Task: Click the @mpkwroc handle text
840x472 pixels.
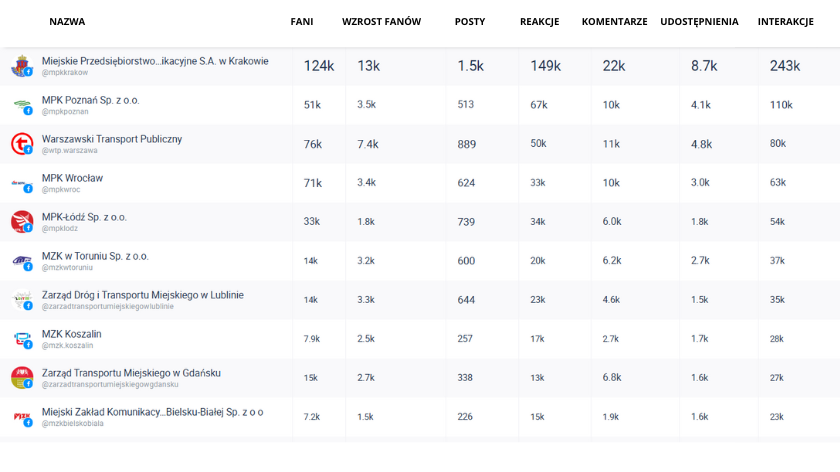Action: [60, 189]
